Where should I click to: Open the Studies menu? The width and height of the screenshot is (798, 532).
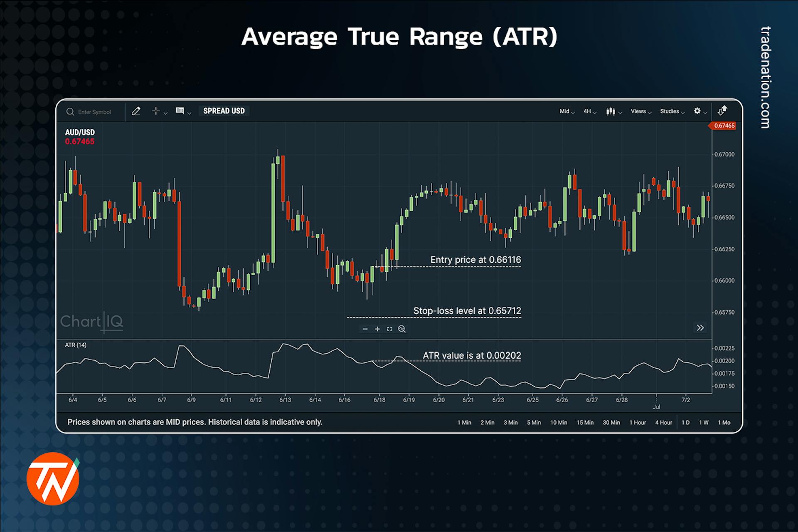[669, 111]
